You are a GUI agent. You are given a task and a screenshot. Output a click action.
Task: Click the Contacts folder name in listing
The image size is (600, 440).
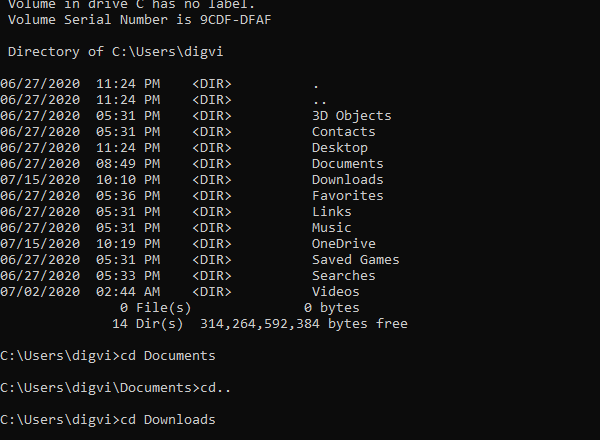[343, 131]
